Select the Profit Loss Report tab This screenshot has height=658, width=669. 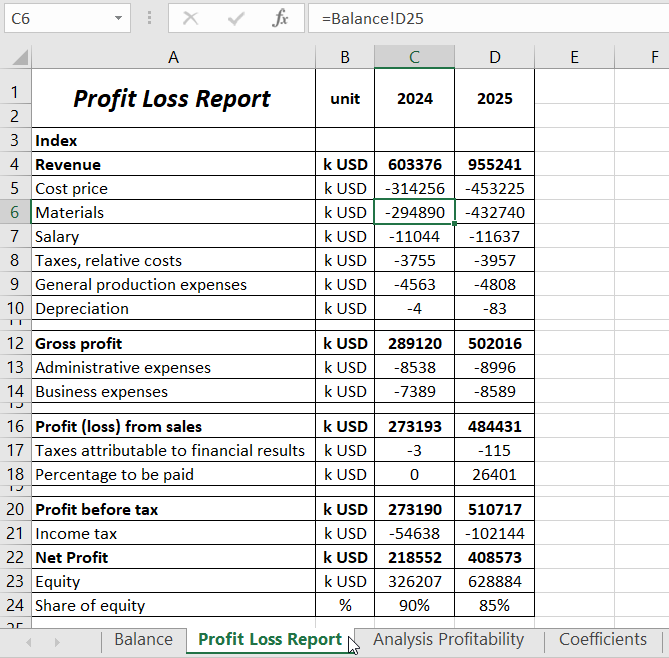(x=270, y=640)
